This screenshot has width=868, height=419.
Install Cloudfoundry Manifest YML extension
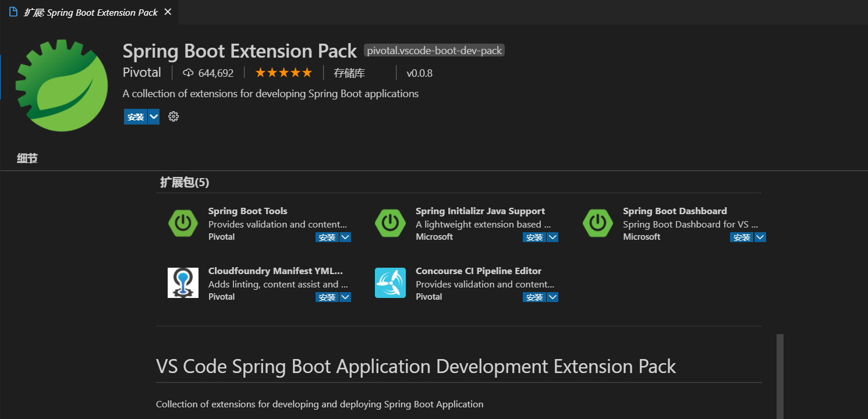click(327, 297)
